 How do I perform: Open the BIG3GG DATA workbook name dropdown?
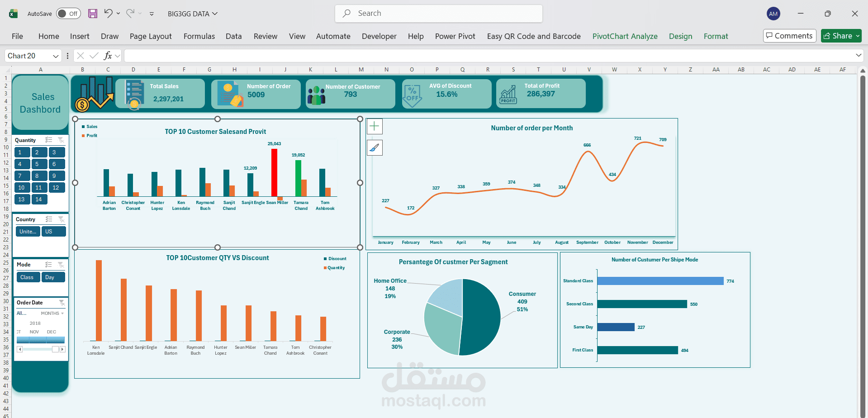pos(214,14)
